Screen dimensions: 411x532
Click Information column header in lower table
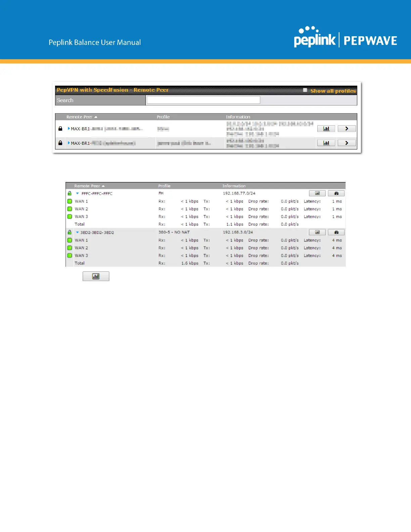pyautogui.click(x=234, y=186)
